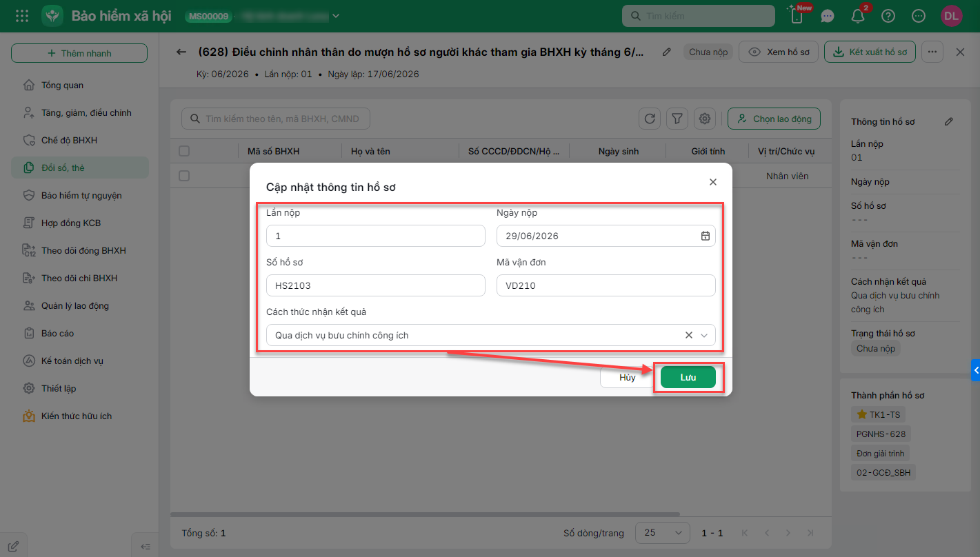
Task: Open the help question mark icon
Action: click(x=888, y=16)
